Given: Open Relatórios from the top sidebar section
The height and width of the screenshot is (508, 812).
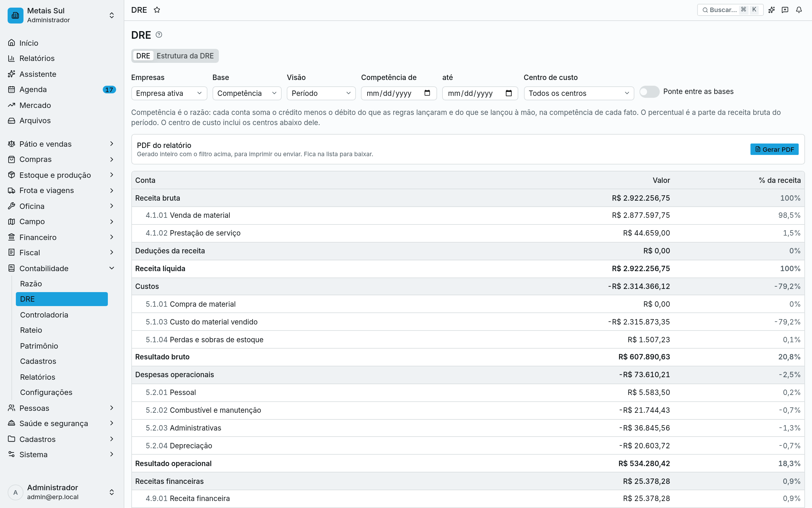Looking at the screenshot, I should tap(62, 58).
